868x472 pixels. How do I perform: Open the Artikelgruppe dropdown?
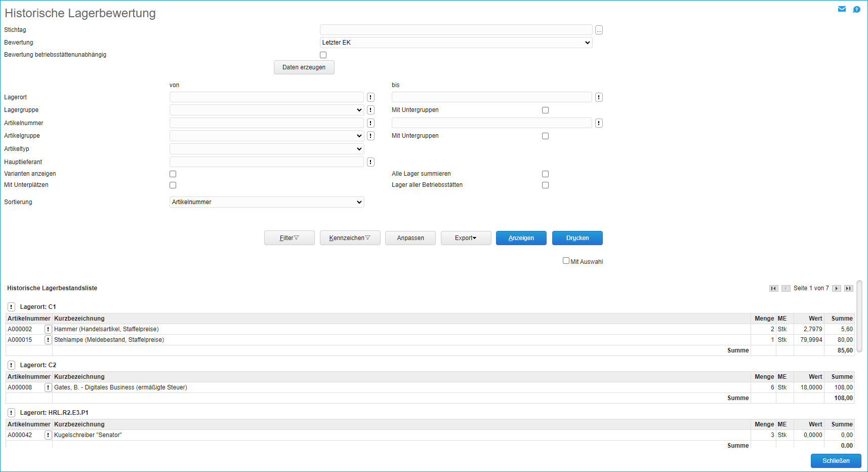click(x=267, y=136)
